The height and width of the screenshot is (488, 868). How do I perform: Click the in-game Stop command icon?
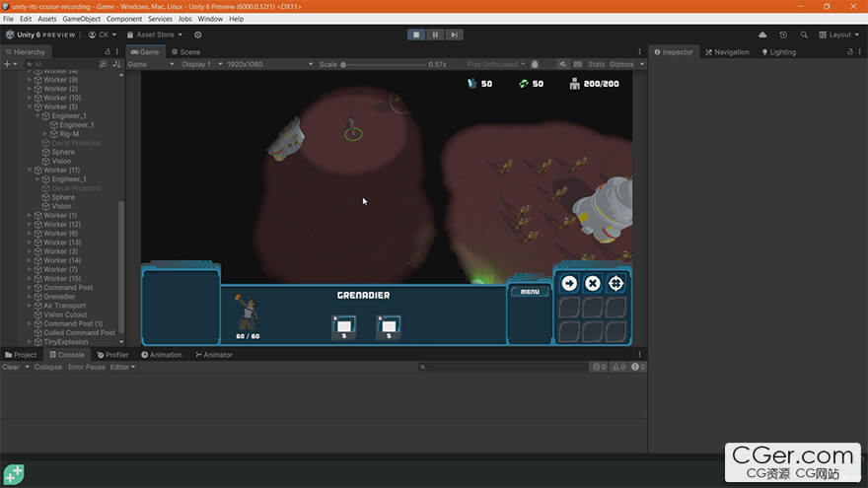[593, 283]
